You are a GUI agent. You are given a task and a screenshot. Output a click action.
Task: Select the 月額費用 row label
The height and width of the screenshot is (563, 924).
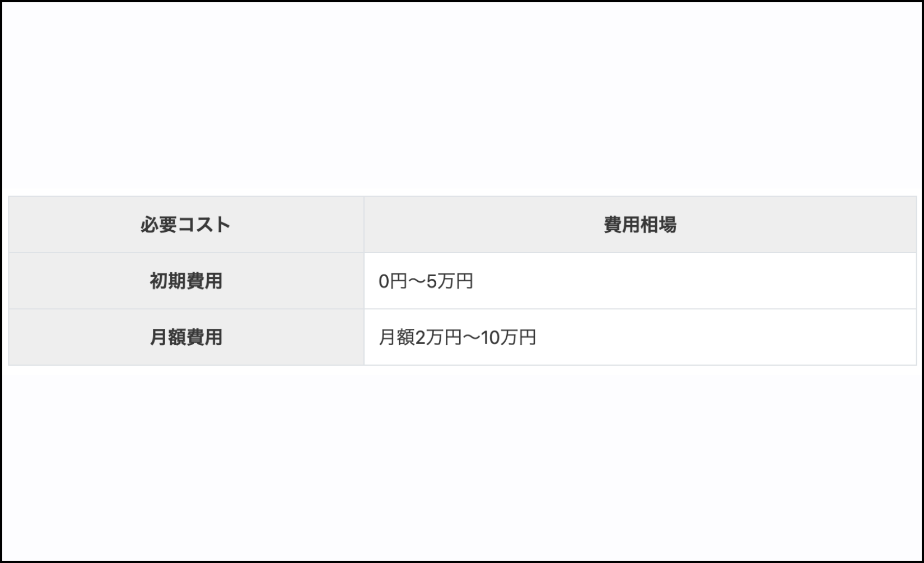pyautogui.click(x=186, y=337)
